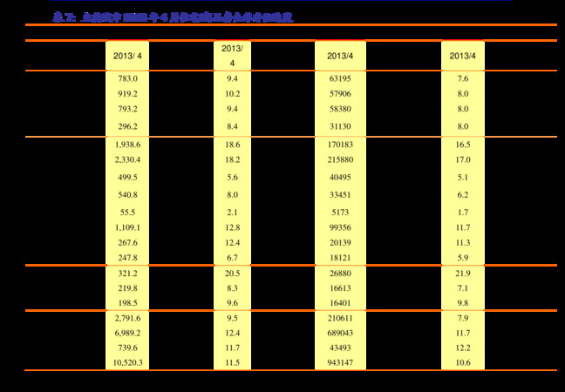
Task: Select the 7.6 value
Action: click(463, 78)
